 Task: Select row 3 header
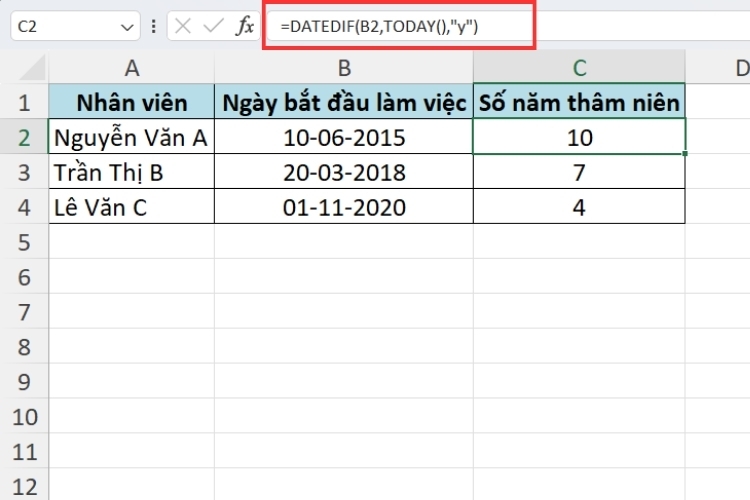(x=24, y=172)
